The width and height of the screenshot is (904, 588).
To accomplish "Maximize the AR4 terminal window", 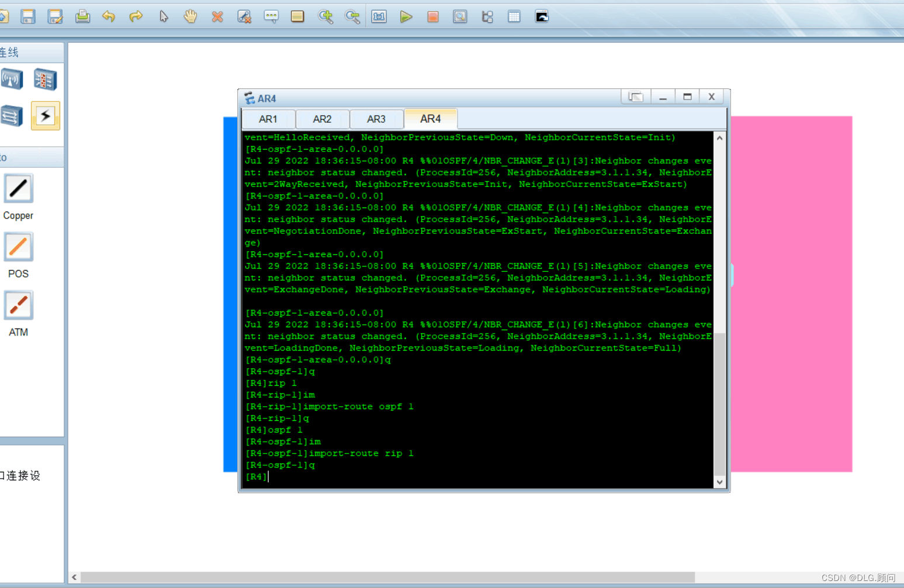I will click(x=687, y=96).
